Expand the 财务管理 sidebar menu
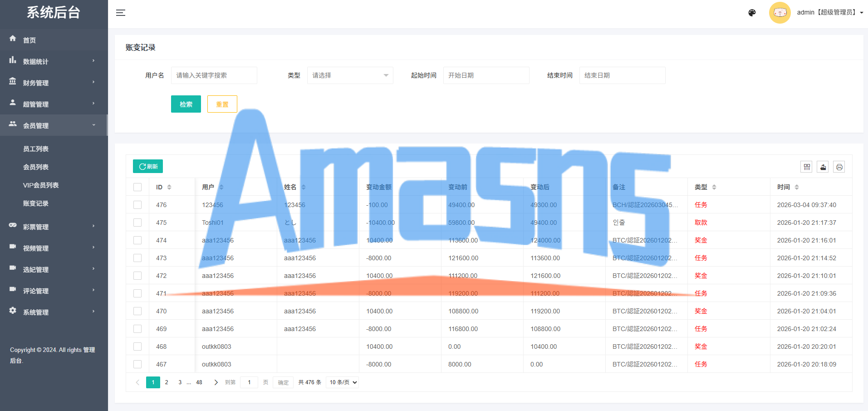The height and width of the screenshot is (411, 868). pyautogui.click(x=54, y=83)
